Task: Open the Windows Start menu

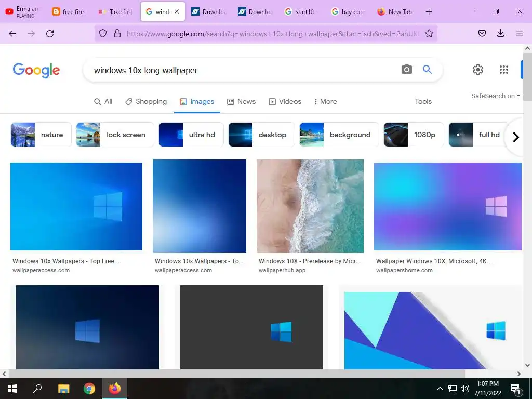Action: [x=12, y=389]
